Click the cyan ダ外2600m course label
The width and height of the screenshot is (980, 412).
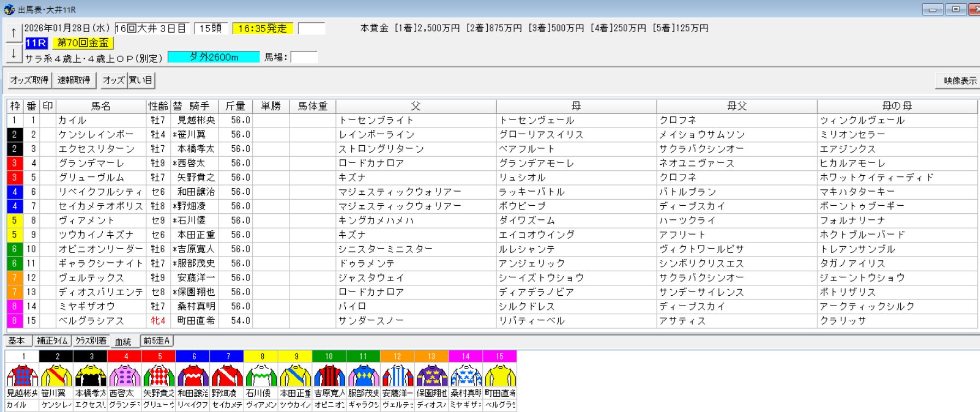click(214, 57)
